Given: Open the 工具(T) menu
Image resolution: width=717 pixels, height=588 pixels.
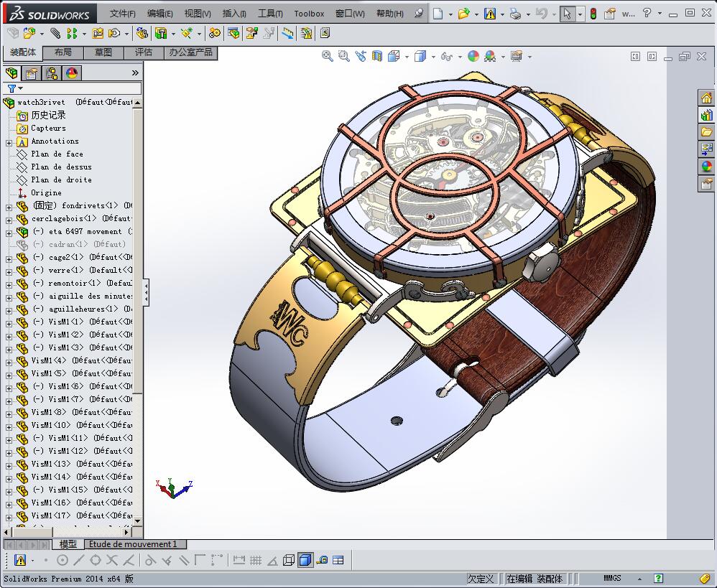Looking at the screenshot, I should [x=270, y=14].
